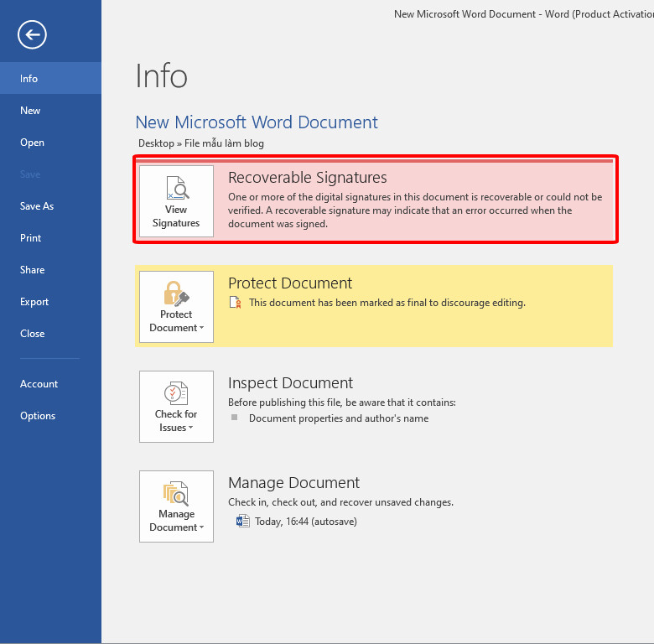Click the Manage Document icon
This screenshot has height=644, width=654.
tap(176, 492)
